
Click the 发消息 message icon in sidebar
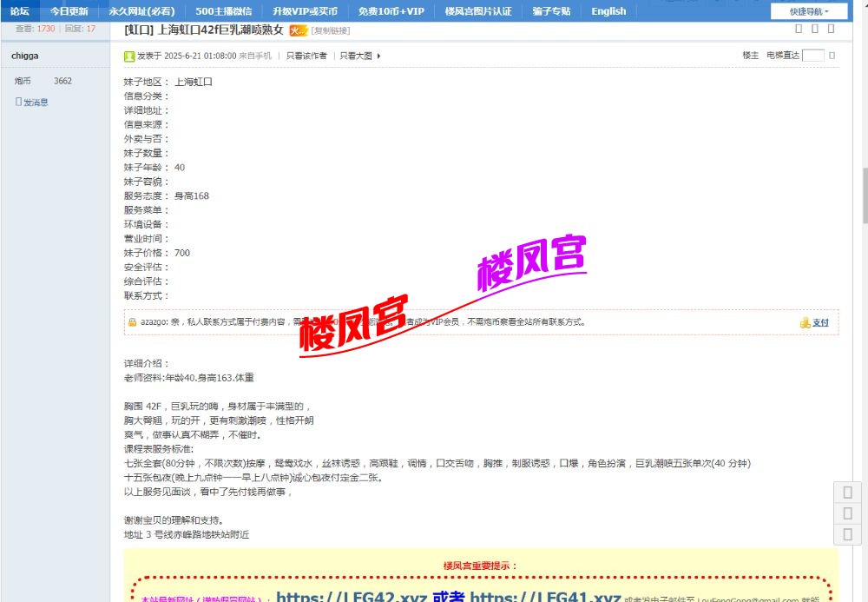click(19, 102)
